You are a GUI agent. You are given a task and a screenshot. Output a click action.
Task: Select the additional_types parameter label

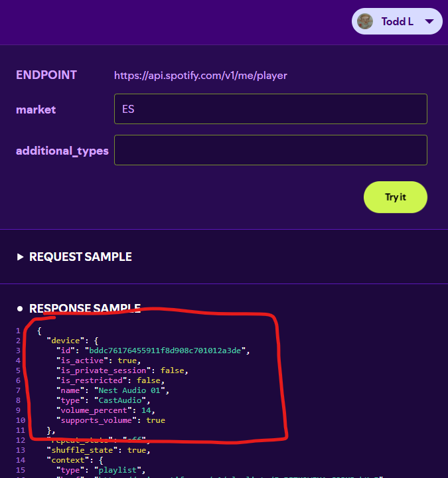pos(62,151)
